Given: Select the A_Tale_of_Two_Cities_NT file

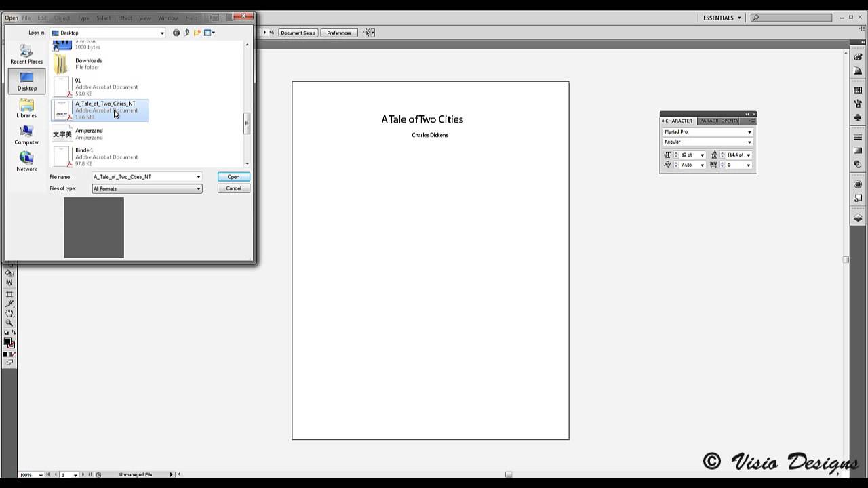Looking at the screenshot, I should pyautogui.click(x=100, y=110).
